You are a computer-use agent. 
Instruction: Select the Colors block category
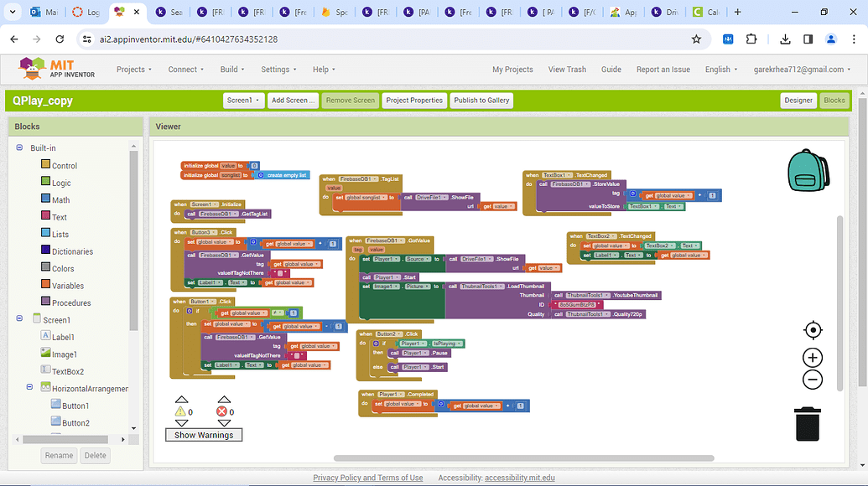click(63, 268)
